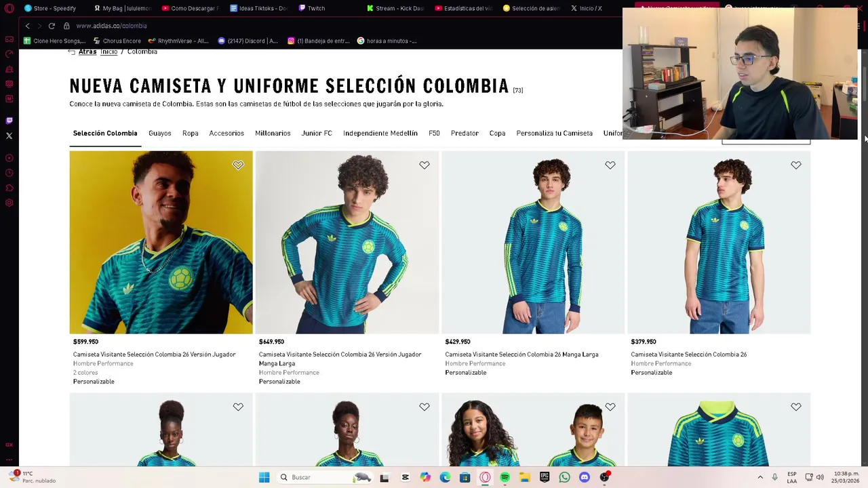Launch WhatsApp from the taskbar

click(x=564, y=477)
